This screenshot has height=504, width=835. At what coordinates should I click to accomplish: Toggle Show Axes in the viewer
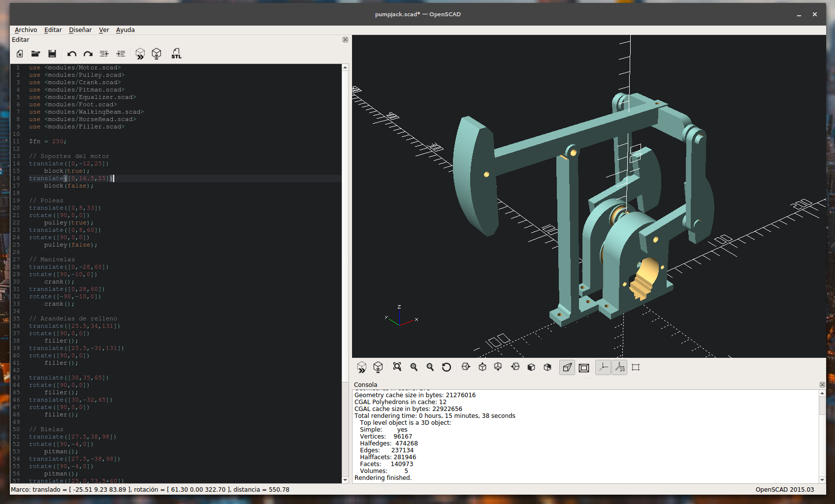tap(603, 367)
